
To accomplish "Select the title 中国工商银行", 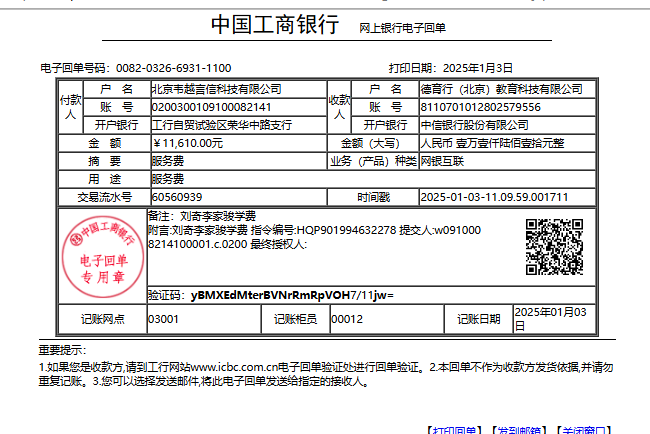I will coord(275,24).
